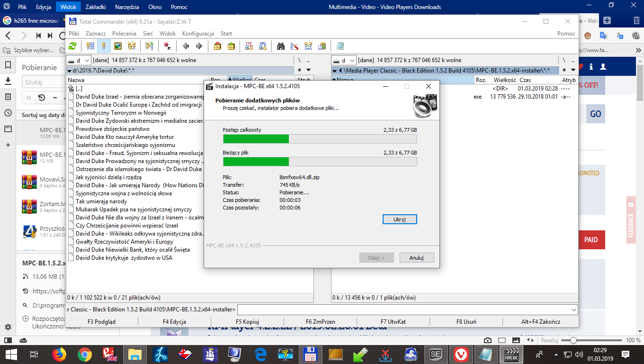Image resolution: width=644 pixels, height=364 pixels.
Task: Select the file Tak umierają narody
Action: [x=101, y=201]
